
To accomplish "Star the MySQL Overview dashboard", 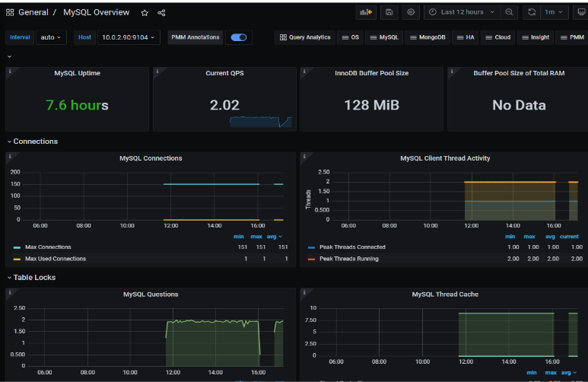I will pos(145,13).
